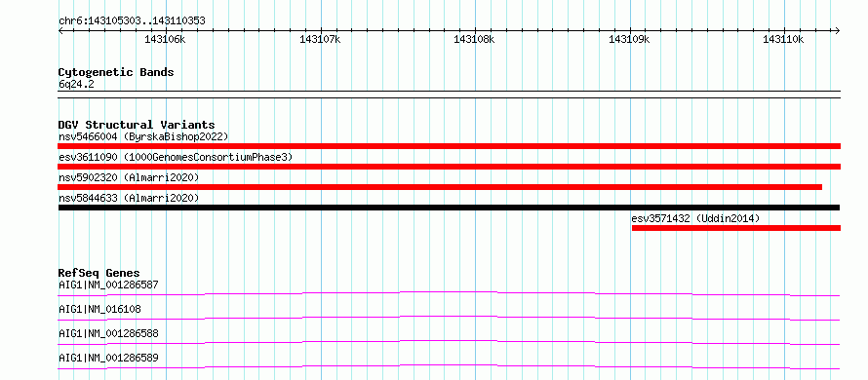
Task: Click the DGV Structural Variants track heading
Action: click(137, 125)
